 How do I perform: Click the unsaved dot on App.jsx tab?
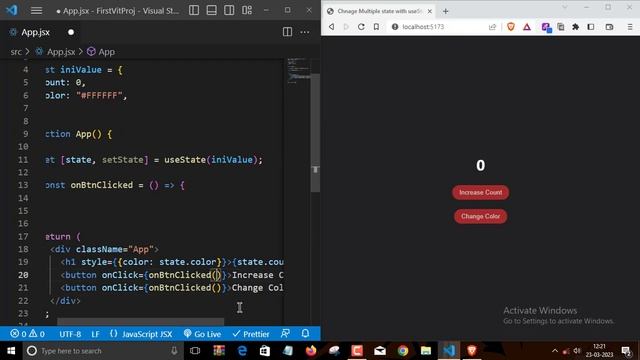[x=71, y=32]
